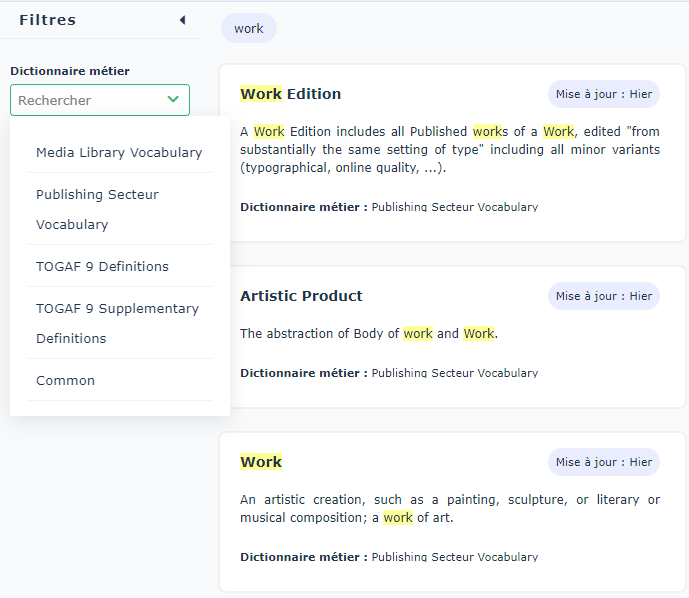Click update badge on Work card
The image size is (689, 598).
603,462
